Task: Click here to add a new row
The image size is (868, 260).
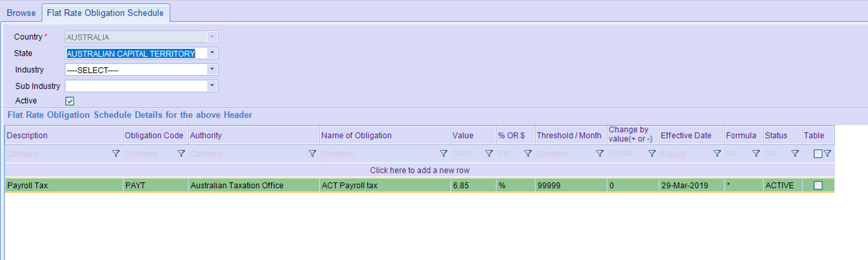Action: pyautogui.click(x=419, y=170)
